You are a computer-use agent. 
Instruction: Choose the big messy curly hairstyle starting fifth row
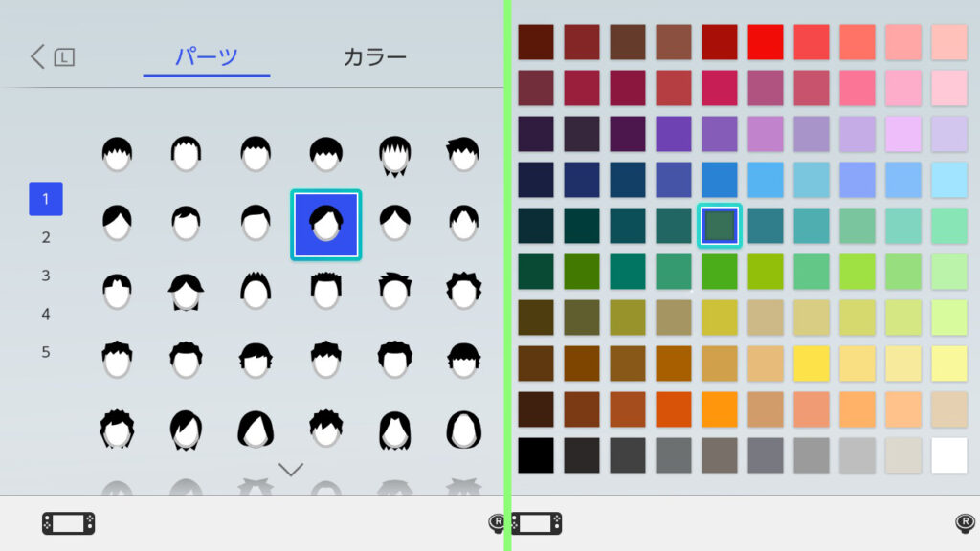click(x=117, y=430)
